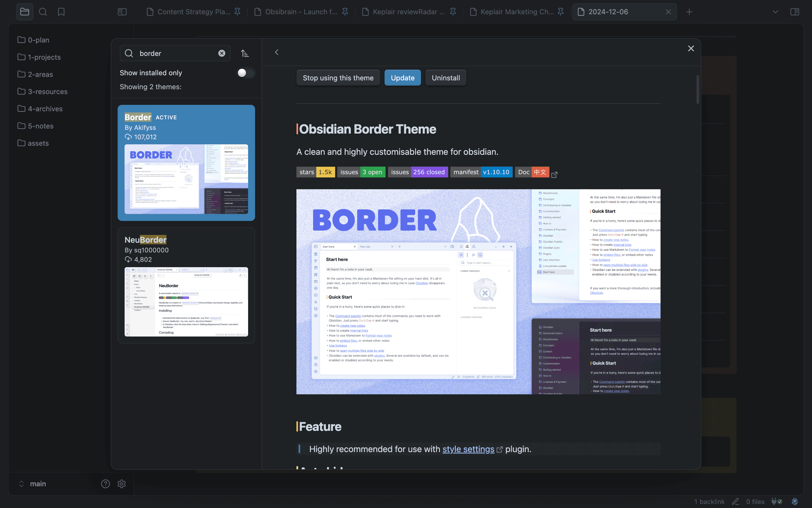Screen dimensions: 812x508
Task: Click the plug with checkmark status icon
Action: [777, 502]
